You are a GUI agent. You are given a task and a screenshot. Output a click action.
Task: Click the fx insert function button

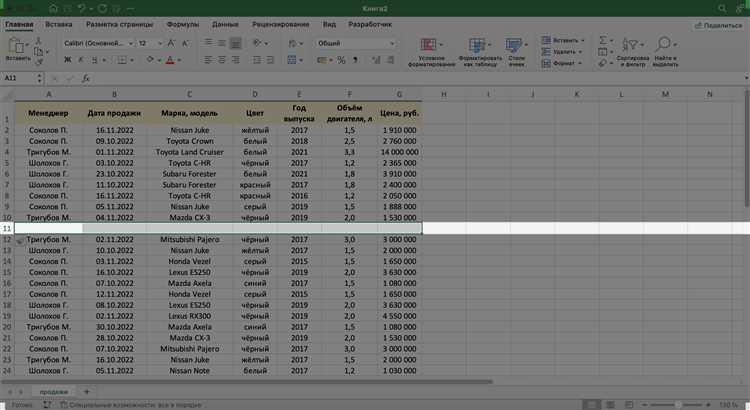pyautogui.click(x=86, y=78)
